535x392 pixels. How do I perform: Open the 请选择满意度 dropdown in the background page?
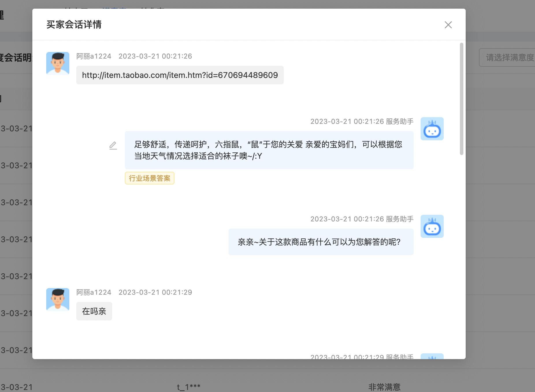click(x=507, y=57)
